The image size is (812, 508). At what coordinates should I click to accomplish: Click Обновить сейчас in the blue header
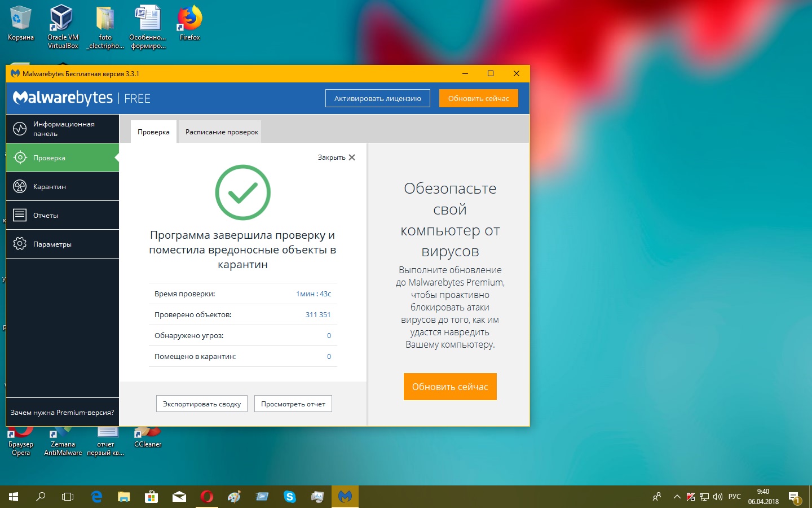click(479, 98)
